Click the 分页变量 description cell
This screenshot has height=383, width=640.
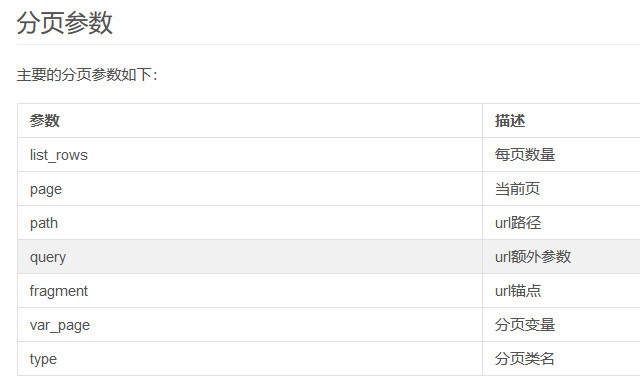click(x=561, y=325)
